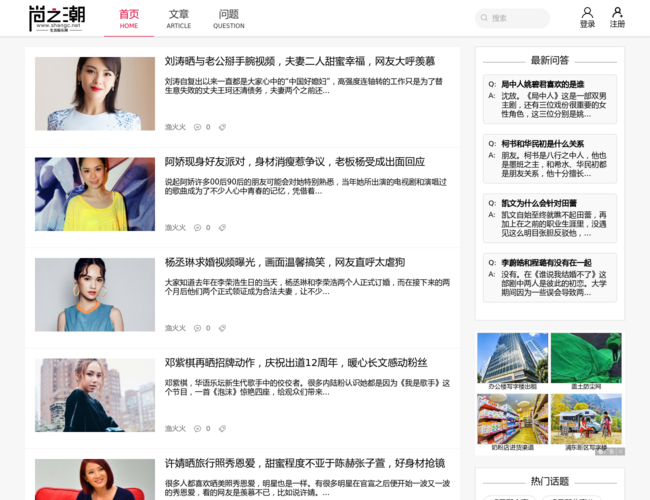The width and height of the screenshot is (650, 500).
Task: Click the 许婧 article thumbnail image
Action: pos(95,479)
